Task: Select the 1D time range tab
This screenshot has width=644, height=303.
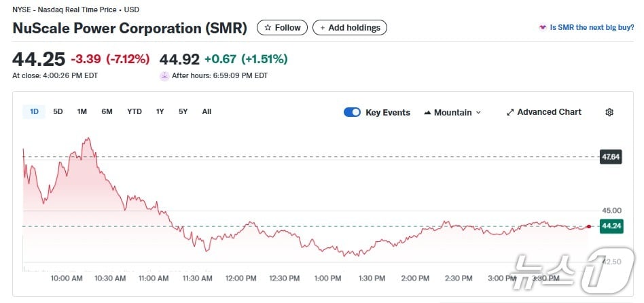Action: click(x=34, y=111)
